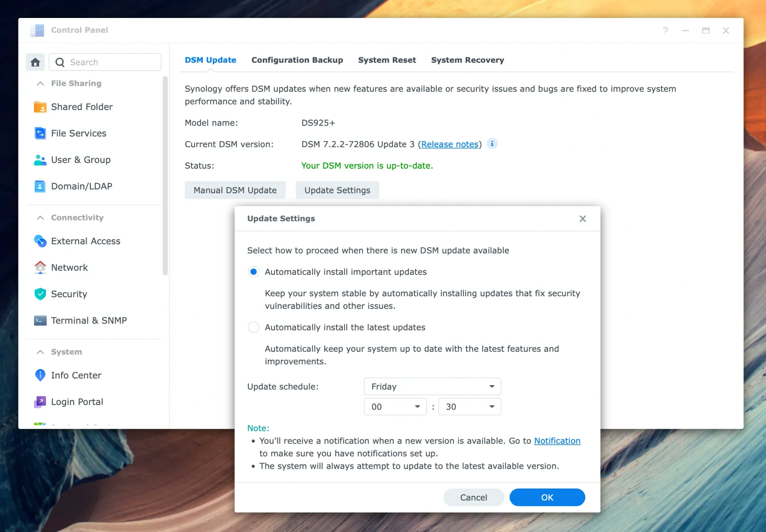The image size is (766, 532).
Task: Close the Control Panel window
Action: coord(726,30)
